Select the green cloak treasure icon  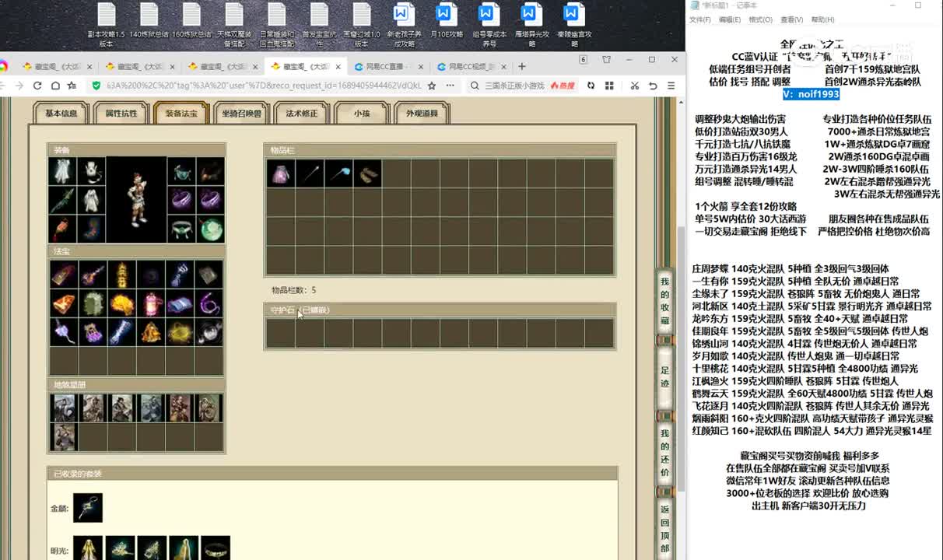click(93, 303)
